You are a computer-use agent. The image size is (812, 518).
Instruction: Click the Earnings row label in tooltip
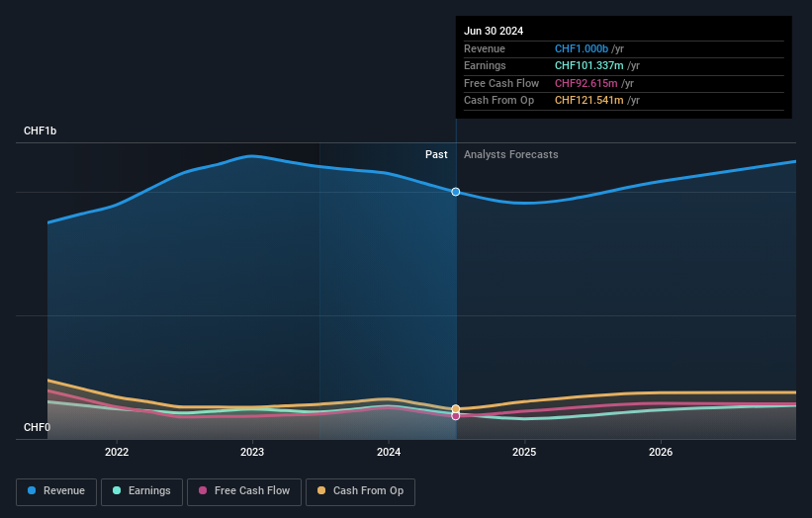(485, 65)
